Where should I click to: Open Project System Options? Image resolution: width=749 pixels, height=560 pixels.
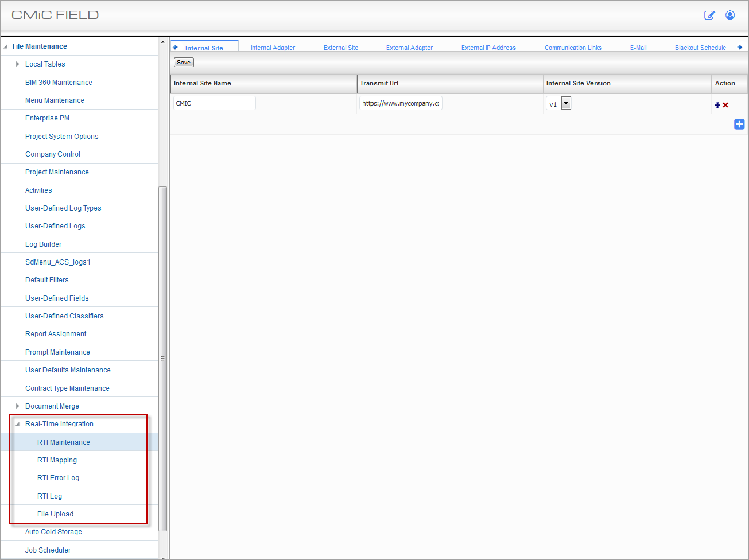coord(61,137)
